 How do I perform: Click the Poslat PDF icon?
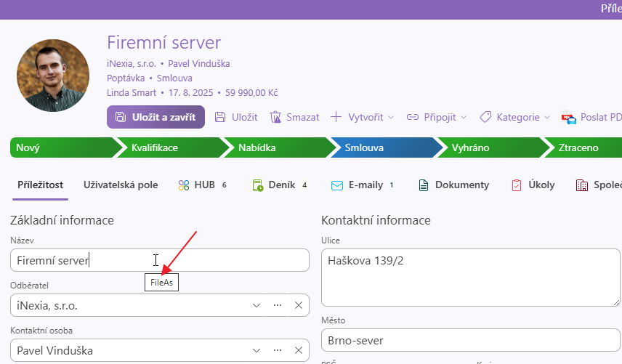(x=568, y=117)
